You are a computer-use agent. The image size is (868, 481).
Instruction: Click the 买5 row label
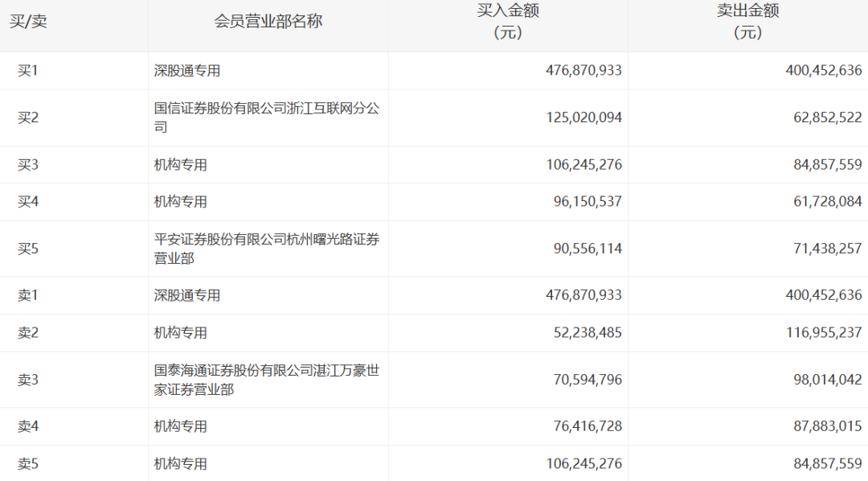pos(28,249)
